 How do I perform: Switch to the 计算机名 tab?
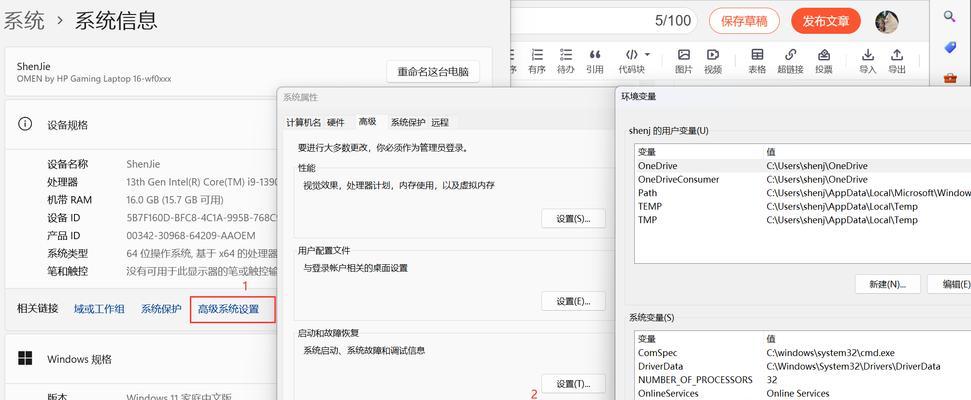303,123
